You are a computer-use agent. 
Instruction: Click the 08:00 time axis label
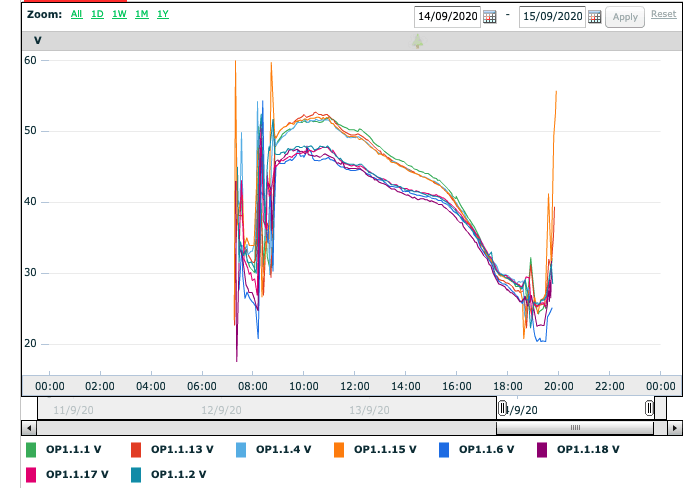pyautogui.click(x=253, y=386)
